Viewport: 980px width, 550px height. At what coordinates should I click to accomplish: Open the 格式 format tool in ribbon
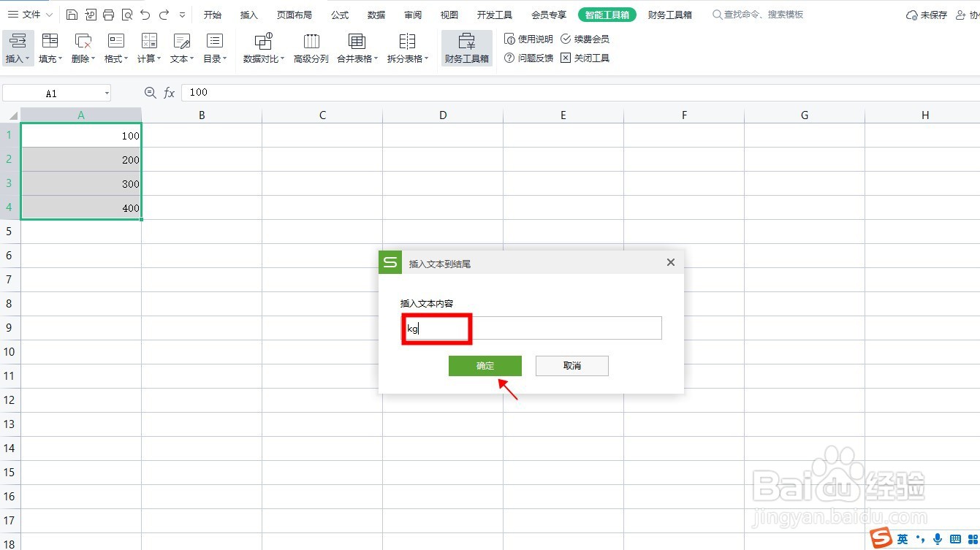[x=116, y=48]
